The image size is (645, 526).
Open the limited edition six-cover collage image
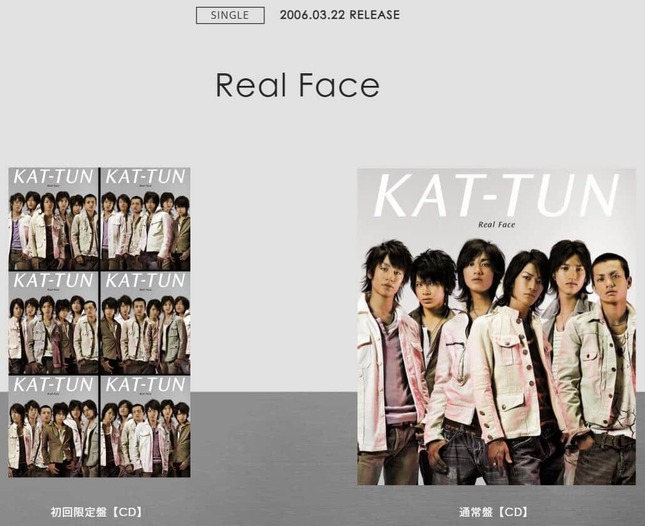99,322
